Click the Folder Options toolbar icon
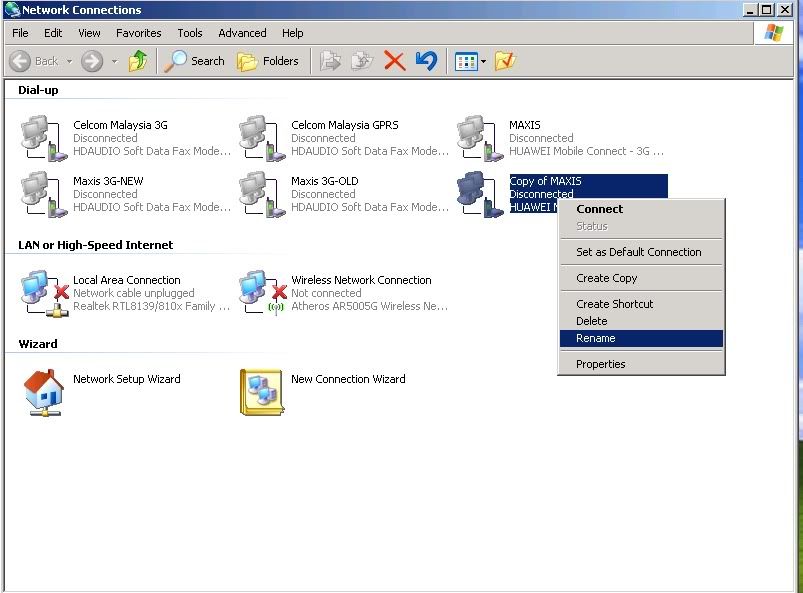 [505, 61]
